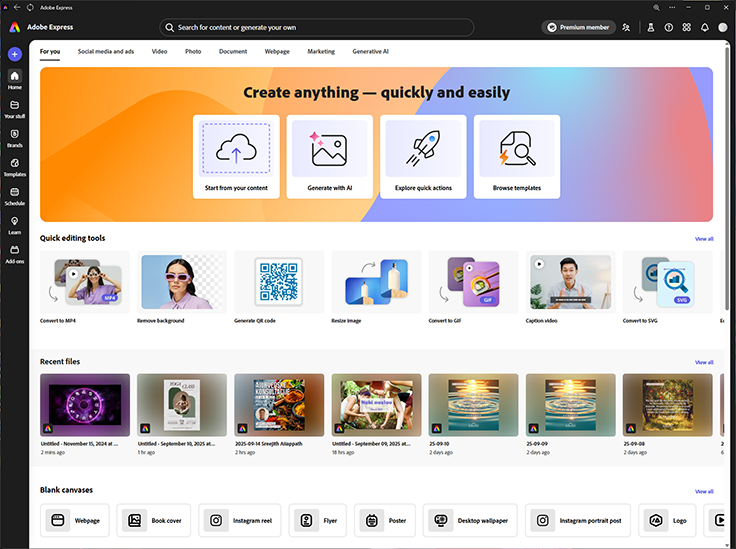736x549 pixels.
Task: Click the Premium member button
Action: tap(578, 28)
